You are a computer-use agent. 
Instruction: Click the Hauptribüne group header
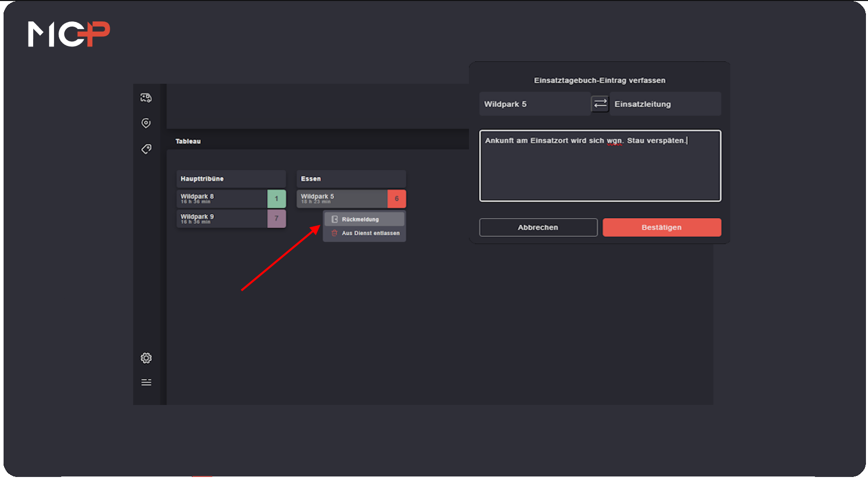coord(231,179)
